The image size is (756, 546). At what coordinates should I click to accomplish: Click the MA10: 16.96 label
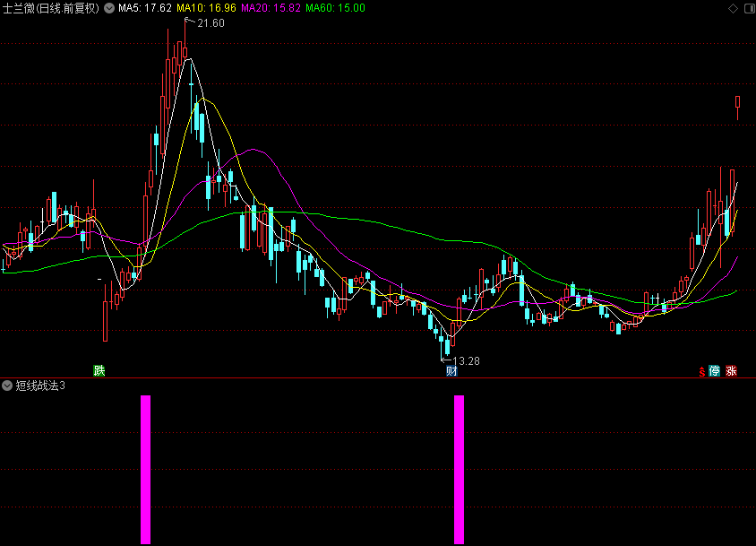206,8
